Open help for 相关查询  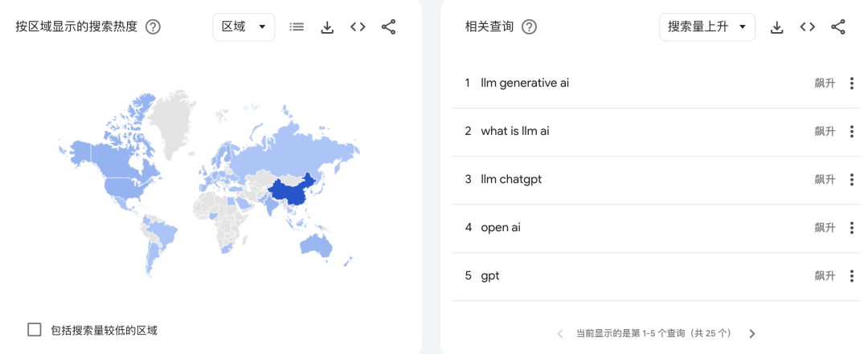pos(529,26)
